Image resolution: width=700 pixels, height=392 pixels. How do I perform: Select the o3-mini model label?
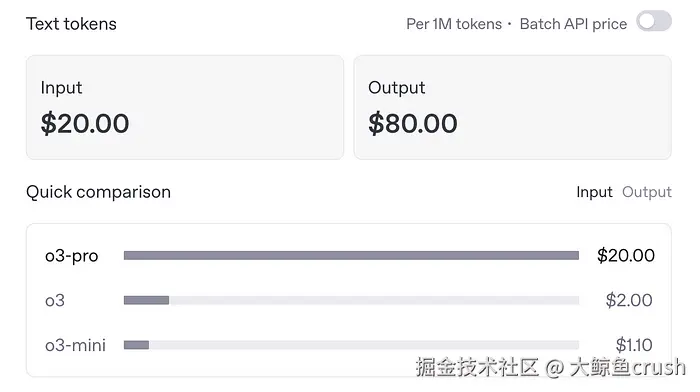[75, 345]
